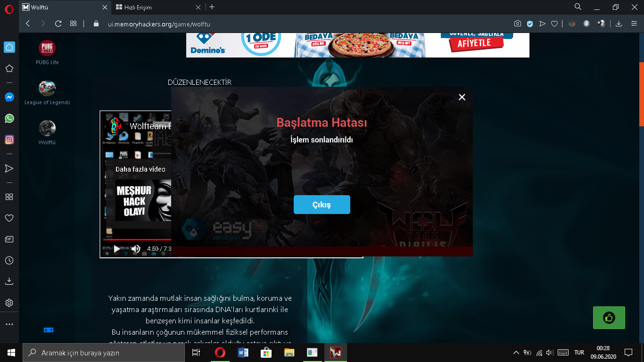644x362 pixels.
Task: Search open tabs with magnifier icon
Action: tap(578, 7)
